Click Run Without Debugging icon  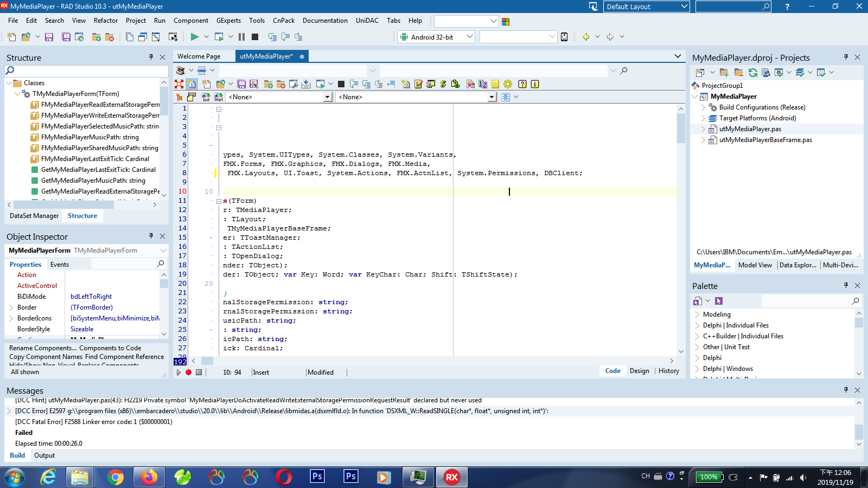click(x=219, y=37)
